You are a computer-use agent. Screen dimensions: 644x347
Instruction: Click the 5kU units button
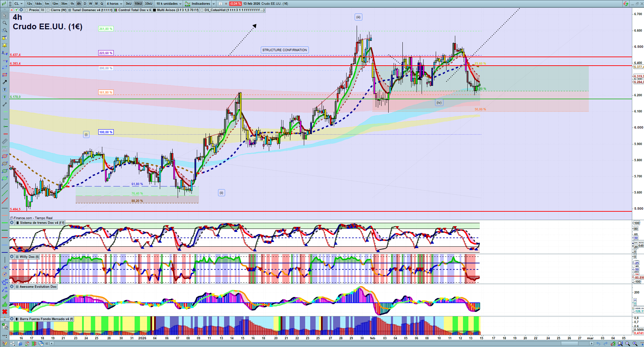(129, 4)
